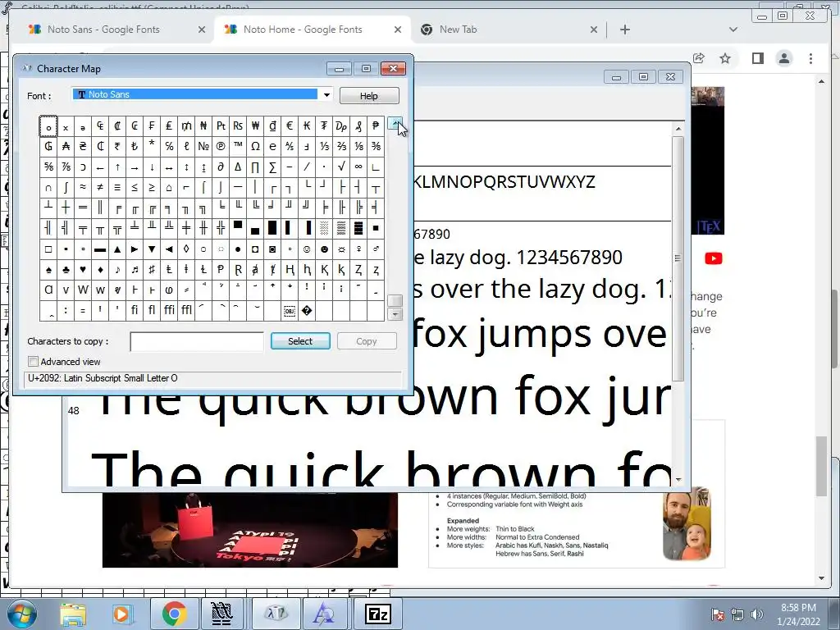840x630 pixels.
Task: Select the Euro sign character cell
Action: coord(290,126)
